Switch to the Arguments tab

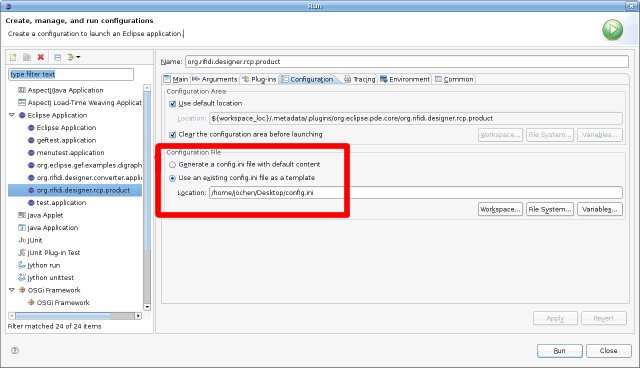tap(215, 79)
